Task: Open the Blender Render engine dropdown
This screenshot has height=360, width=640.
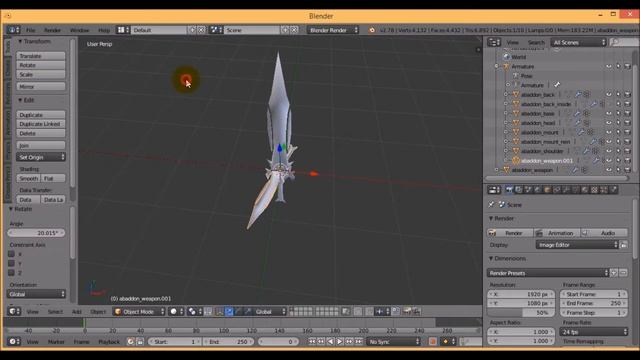Action: point(333,30)
